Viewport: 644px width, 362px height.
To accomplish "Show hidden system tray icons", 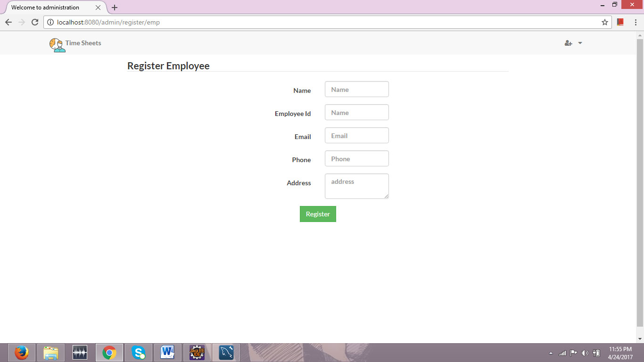I will (x=551, y=353).
